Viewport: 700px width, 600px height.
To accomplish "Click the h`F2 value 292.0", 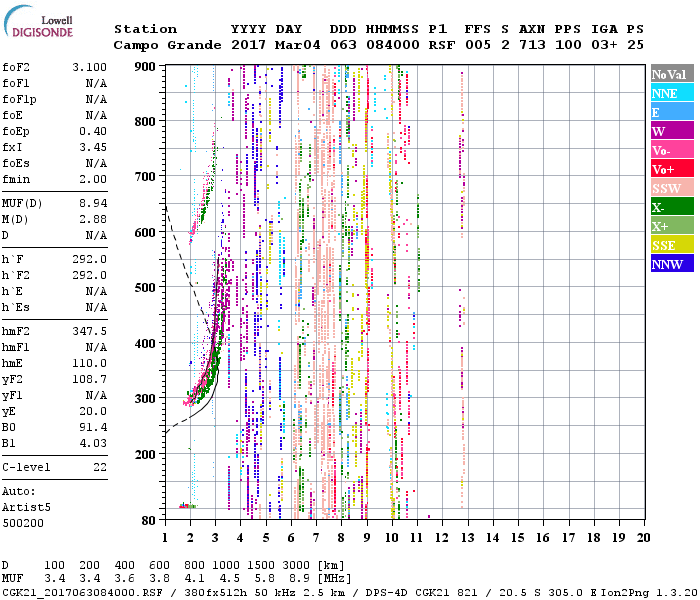I will 90,275.
